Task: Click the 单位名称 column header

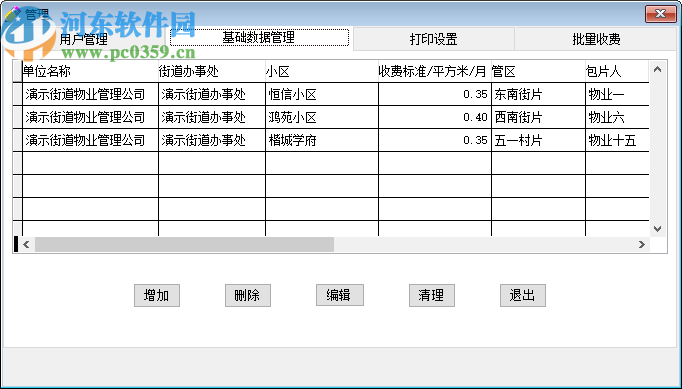Action: click(90, 71)
